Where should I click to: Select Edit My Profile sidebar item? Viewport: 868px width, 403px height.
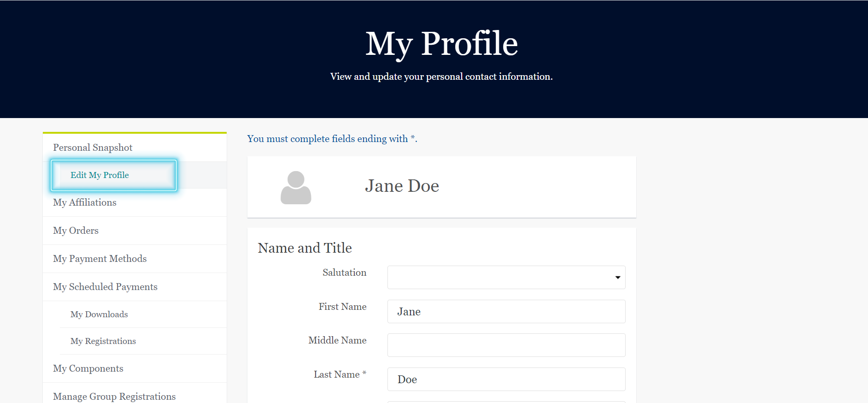100,175
